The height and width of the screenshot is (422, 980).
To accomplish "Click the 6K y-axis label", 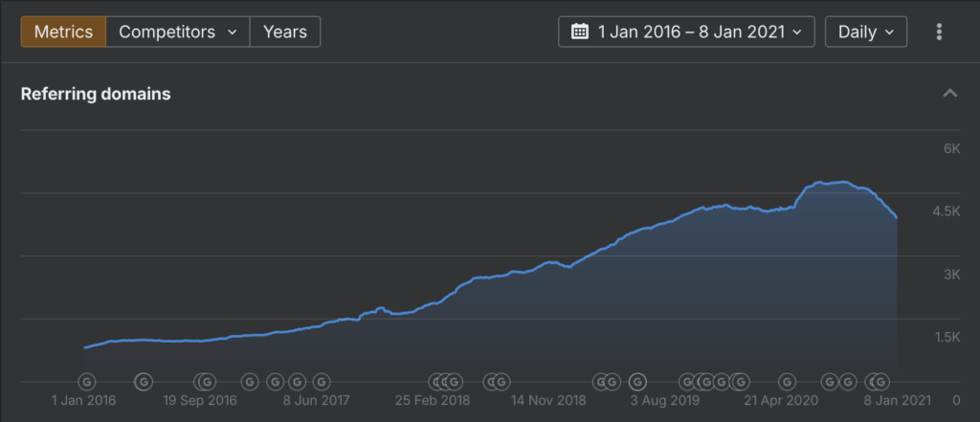I will (x=951, y=148).
